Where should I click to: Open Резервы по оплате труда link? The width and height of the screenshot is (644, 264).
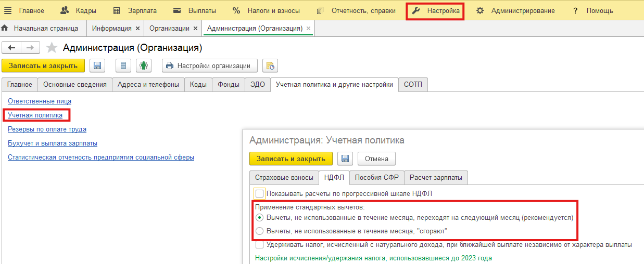point(47,129)
